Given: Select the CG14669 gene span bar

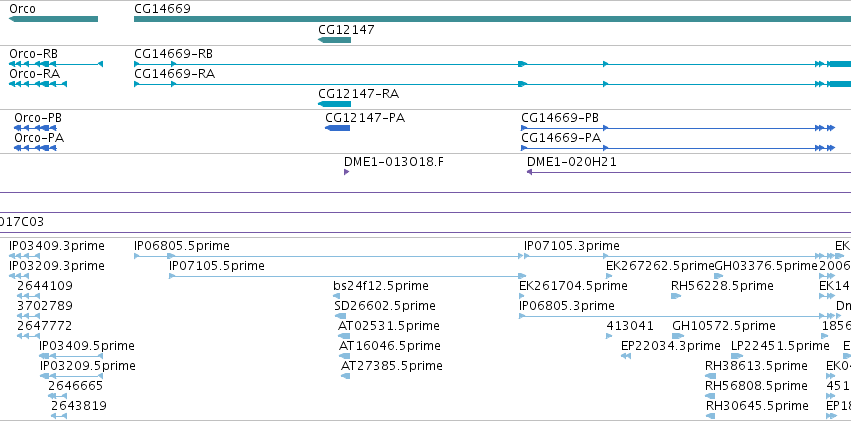Looking at the screenshot, I should pyautogui.click(x=492, y=19).
